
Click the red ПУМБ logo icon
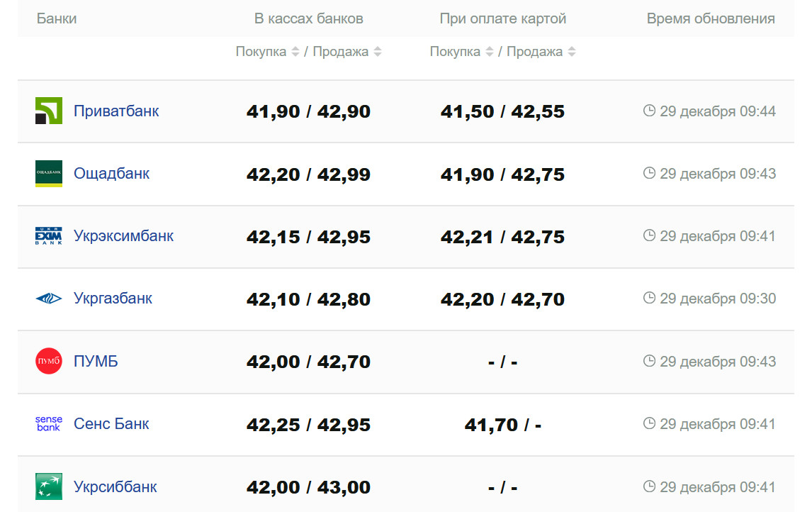pyautogui.click(x=49, y=361)
